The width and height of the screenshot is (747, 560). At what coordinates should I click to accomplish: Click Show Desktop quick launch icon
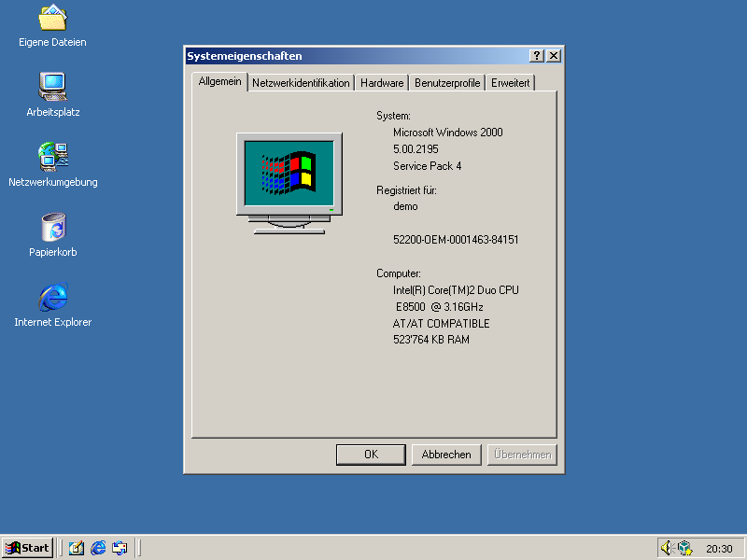click(77, 548)
